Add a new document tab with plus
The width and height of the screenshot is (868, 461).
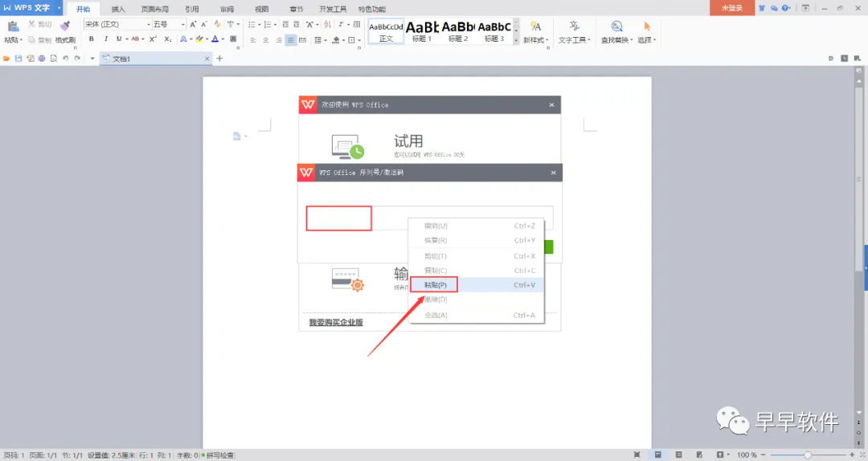click(219, 58)
